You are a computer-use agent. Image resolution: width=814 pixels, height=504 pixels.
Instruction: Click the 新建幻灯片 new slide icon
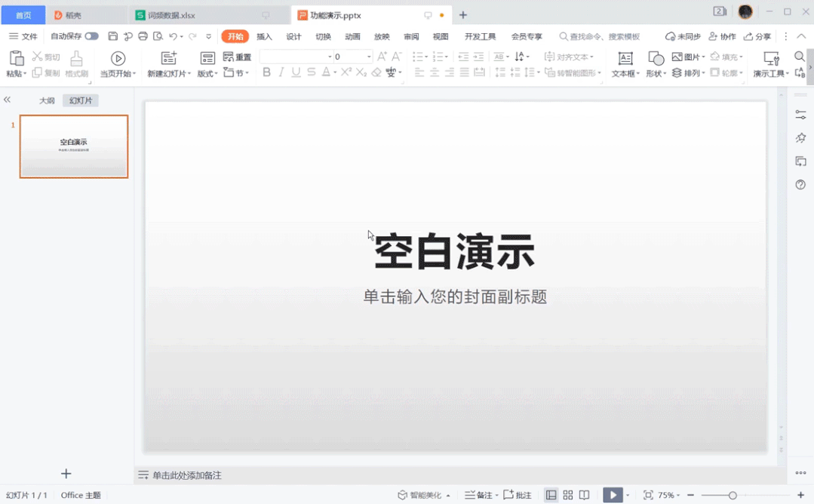[x=169, y=58]
